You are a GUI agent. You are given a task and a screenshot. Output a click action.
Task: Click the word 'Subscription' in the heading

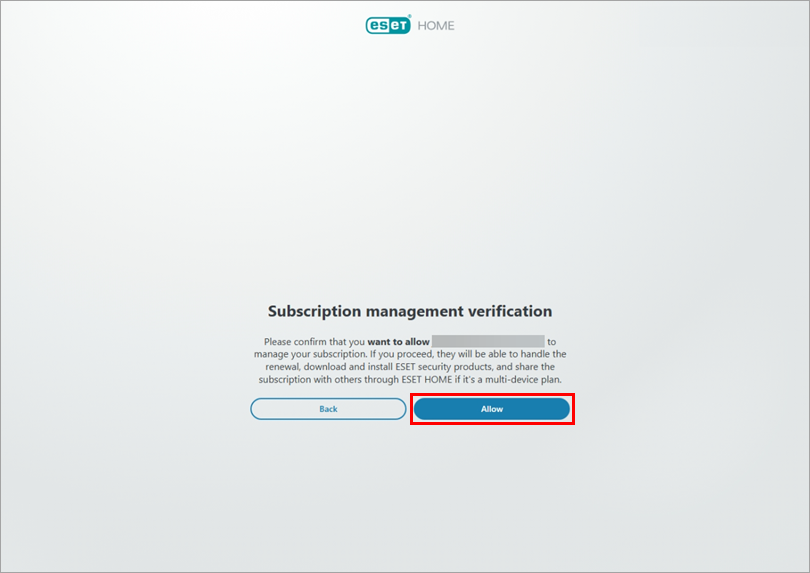pyautogui.click(x=314, y=311)
